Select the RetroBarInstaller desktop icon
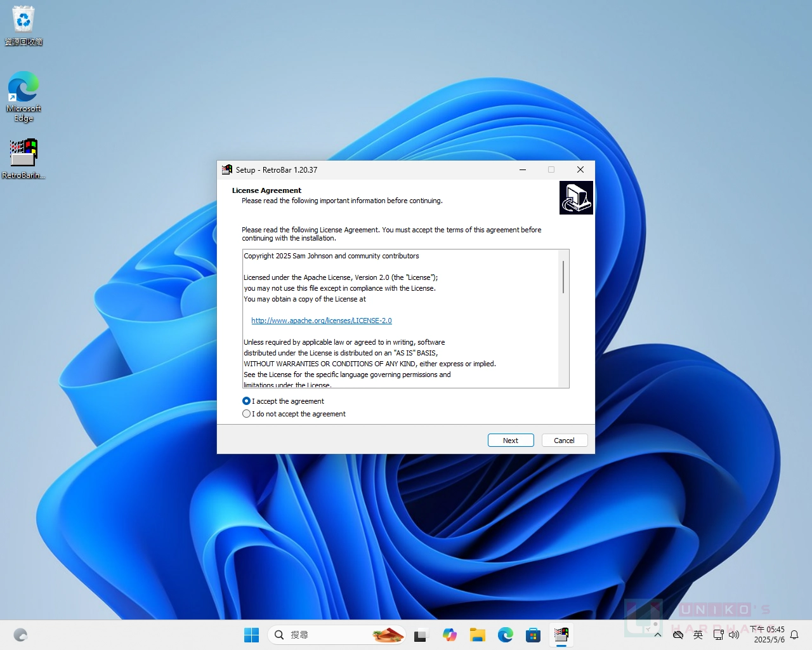This screenshot has width=812, height=650. [x=23, y=159]
